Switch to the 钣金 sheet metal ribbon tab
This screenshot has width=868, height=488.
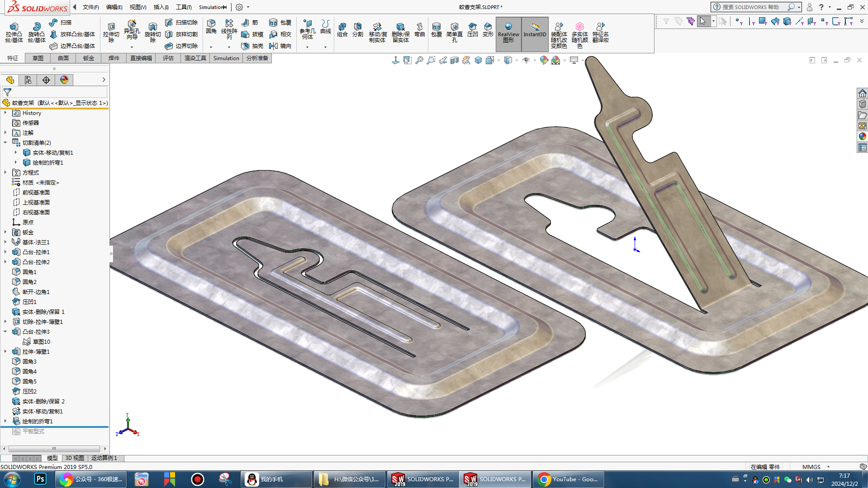[x=89, y=58]
